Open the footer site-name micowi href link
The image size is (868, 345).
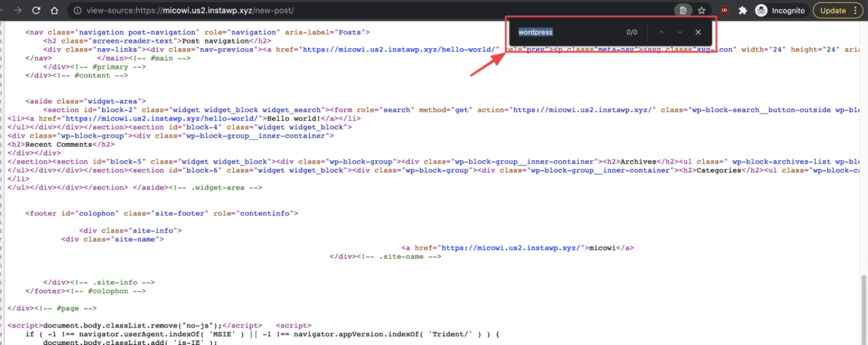click(511, 248)
